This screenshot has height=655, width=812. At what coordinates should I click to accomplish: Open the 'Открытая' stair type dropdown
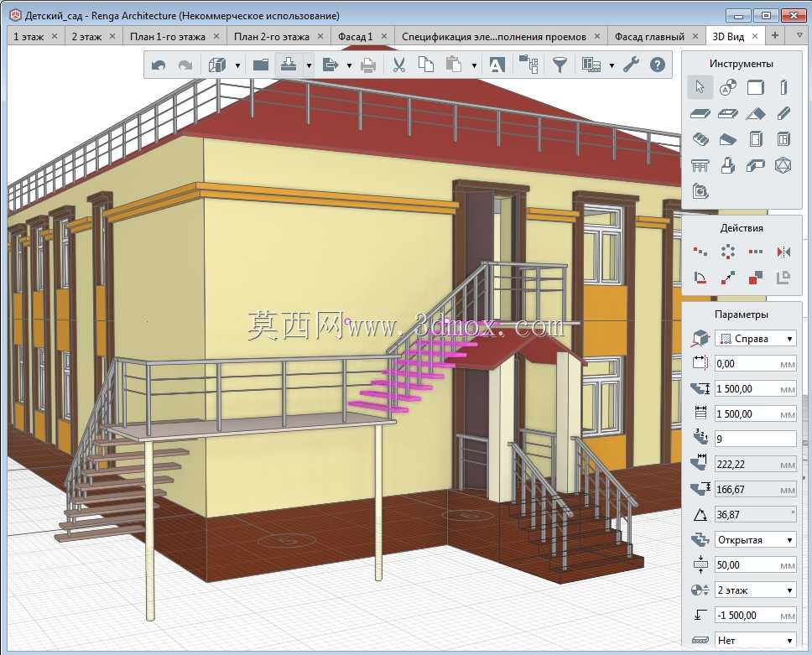[x=756, y=540]
